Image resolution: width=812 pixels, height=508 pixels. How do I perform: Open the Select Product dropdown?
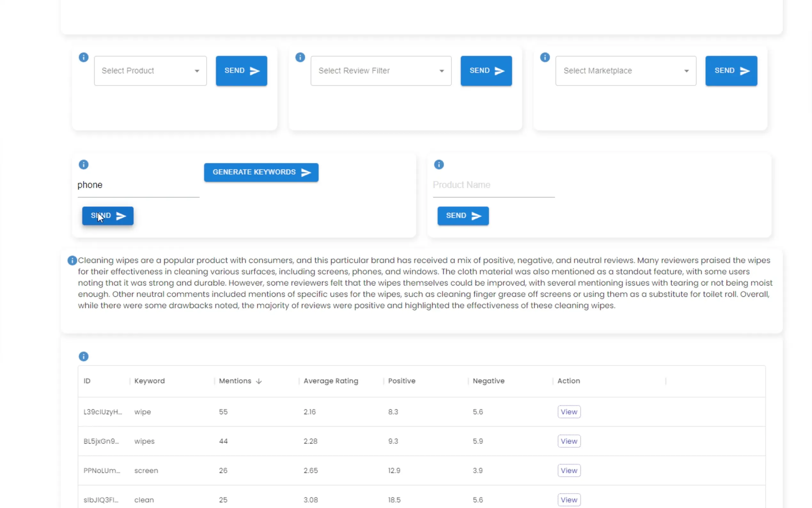pyautogui.click(x=150, y=71)
